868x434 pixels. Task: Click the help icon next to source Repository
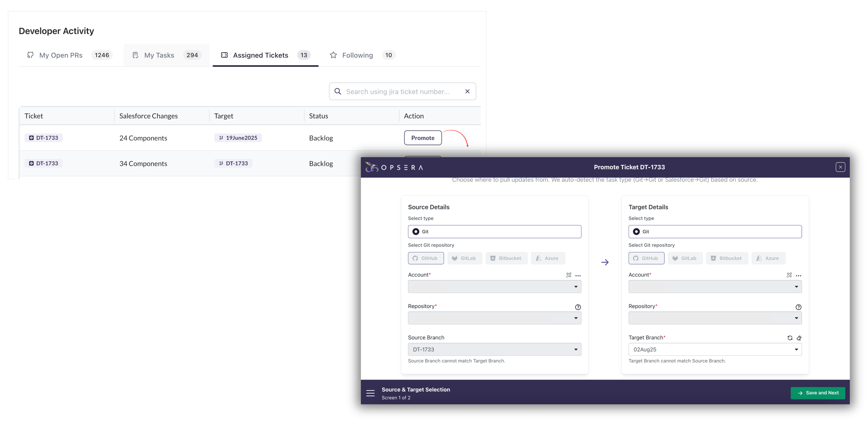point(578,307)
